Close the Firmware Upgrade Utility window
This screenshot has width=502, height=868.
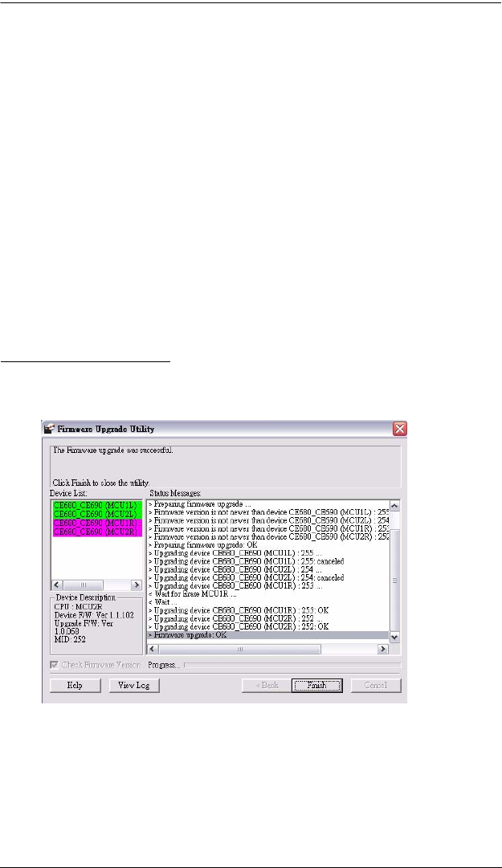(x=400, y=429)
